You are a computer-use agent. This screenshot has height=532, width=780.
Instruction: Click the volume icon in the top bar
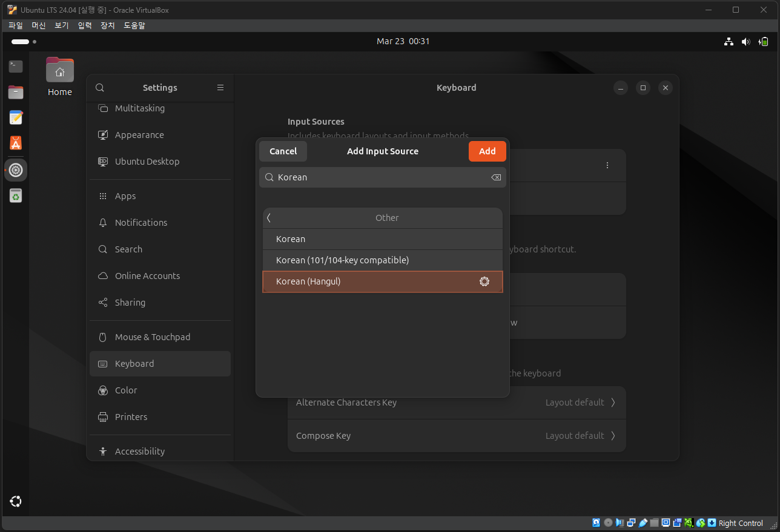point(746,41)
